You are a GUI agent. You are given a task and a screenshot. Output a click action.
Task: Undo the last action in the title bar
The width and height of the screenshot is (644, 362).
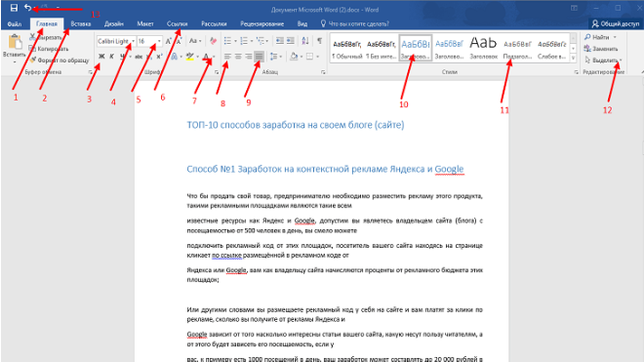(x=28, y=8)
